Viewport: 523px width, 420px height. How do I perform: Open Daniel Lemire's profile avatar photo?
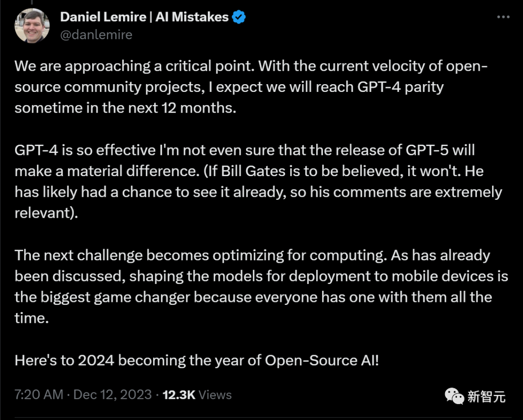(32, 26)
